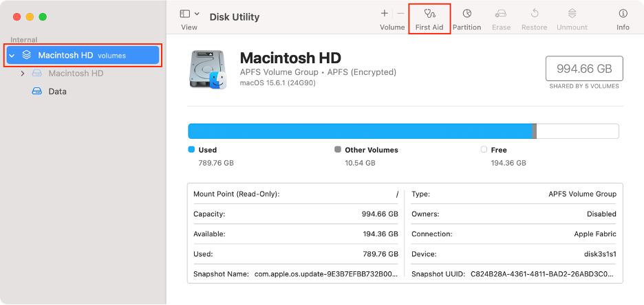Click the 994.66 GB capacity box
The width and height of the screenshot is (644, 305).
584,69
